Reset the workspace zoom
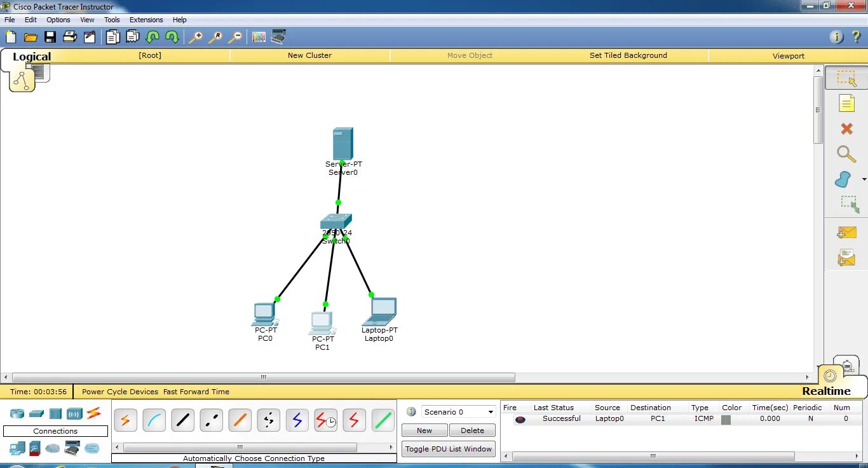Image resolution: width=868 pixels, height=468 pixels. [215, 37]
